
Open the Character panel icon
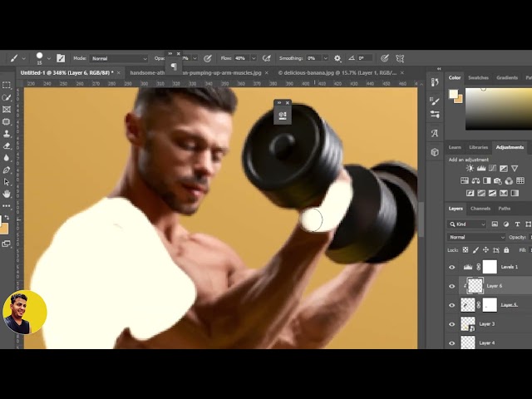(x=435, y=133)
